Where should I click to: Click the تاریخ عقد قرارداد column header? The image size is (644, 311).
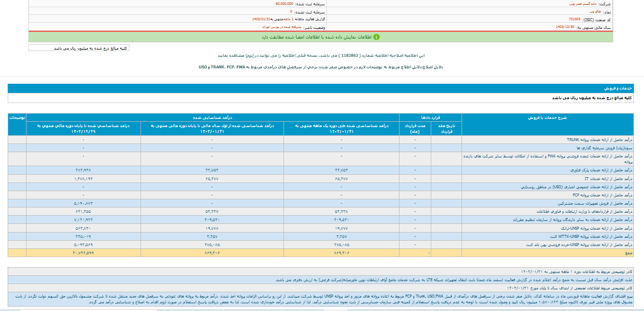tap(446, 128)
